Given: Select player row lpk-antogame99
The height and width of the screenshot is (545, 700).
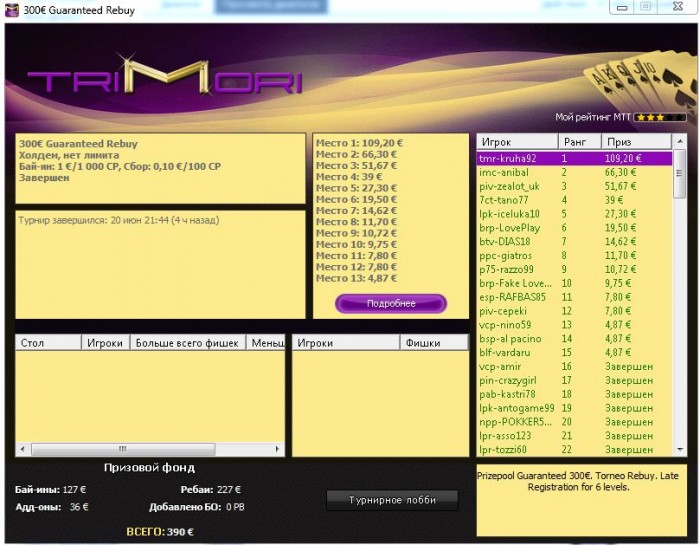Looking at the screenshot, I should click(575, 408).
